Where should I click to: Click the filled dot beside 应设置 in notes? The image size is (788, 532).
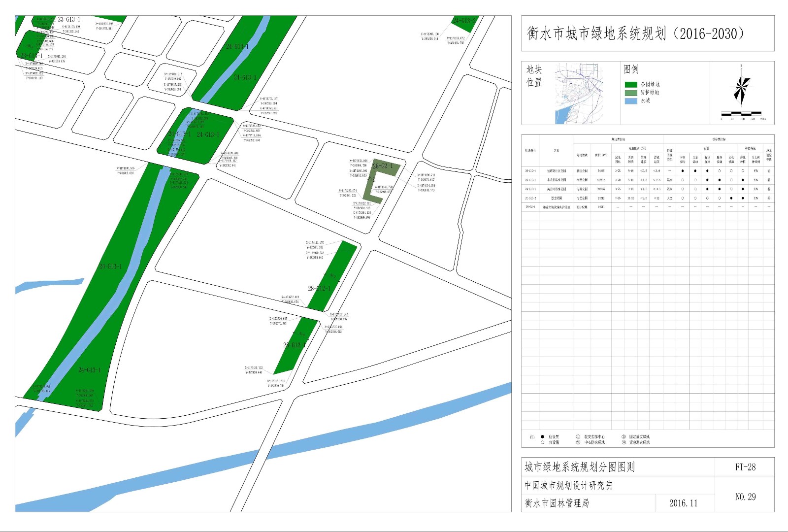542,436
